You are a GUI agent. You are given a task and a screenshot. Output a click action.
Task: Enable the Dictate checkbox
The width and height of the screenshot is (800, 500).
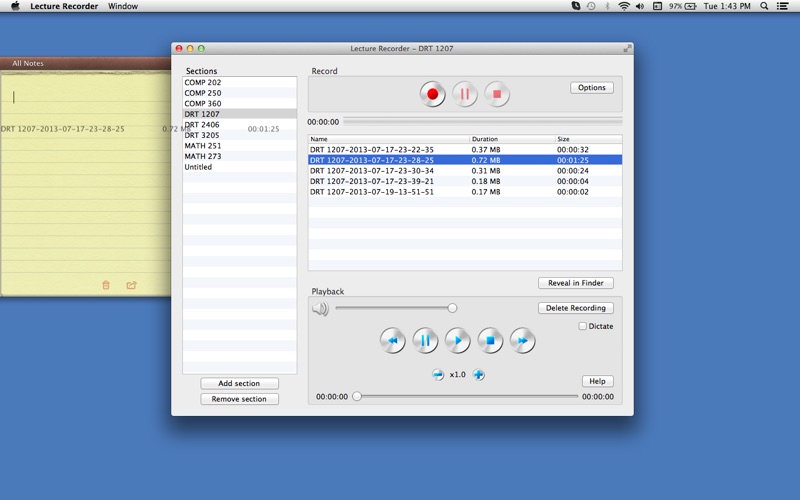(582, 326)
